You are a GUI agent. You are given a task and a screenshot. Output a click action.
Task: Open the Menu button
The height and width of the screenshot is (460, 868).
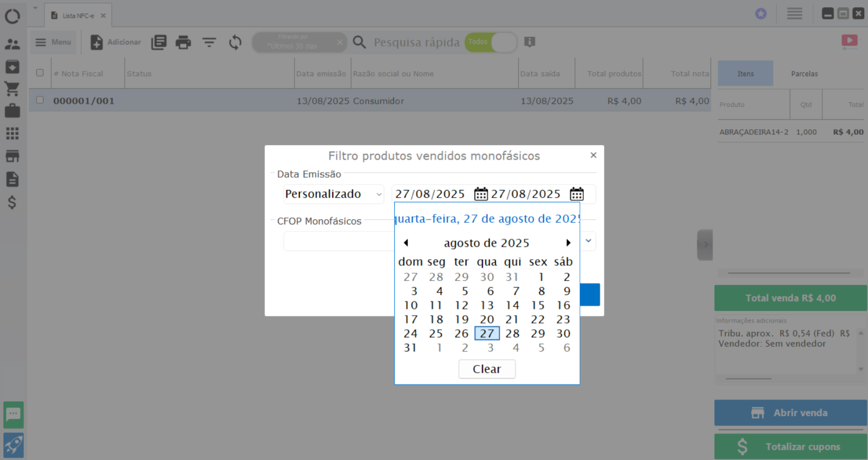pos(53,42)
